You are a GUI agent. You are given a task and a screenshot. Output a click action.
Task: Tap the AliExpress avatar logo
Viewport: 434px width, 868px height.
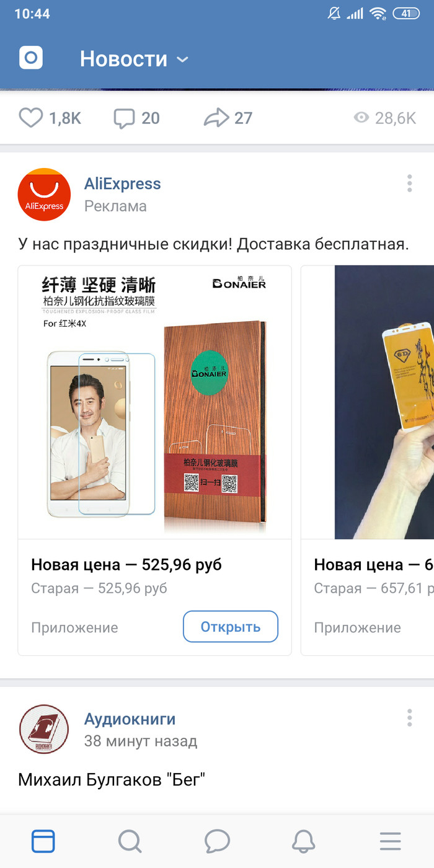(44, 195)
